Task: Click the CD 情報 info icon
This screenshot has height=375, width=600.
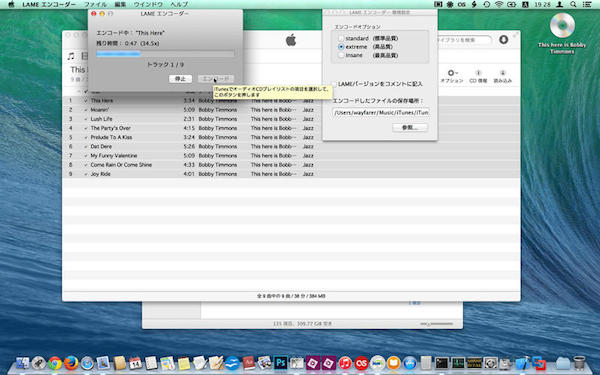Action: pos(478,76)
